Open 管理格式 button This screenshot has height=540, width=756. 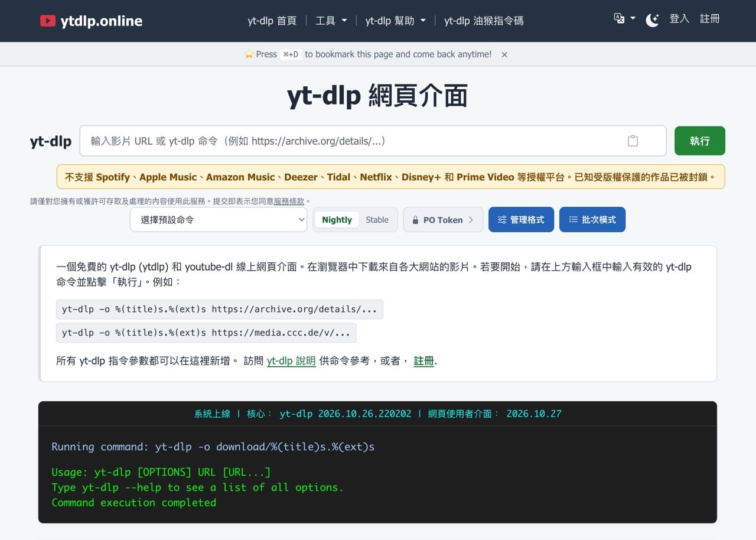pos(521,220)
